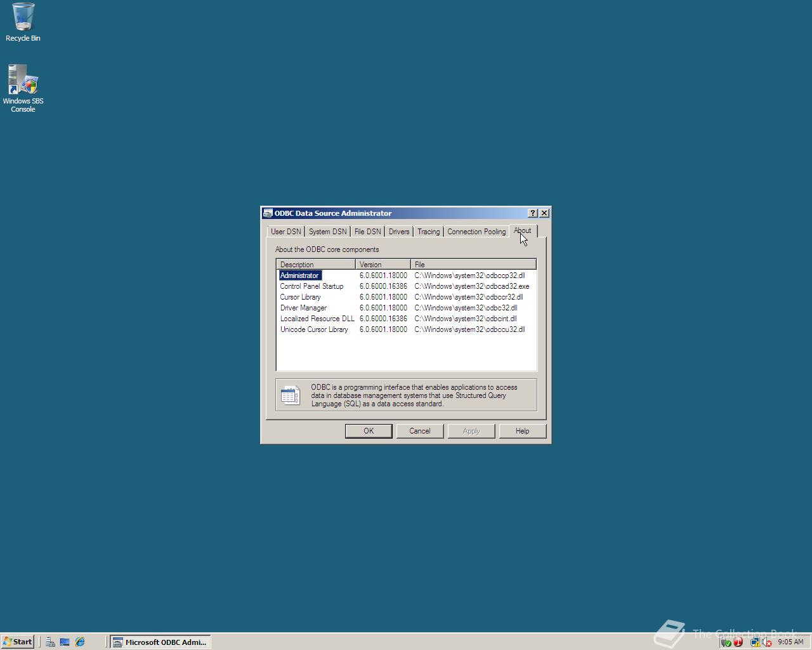
Task: Select the Administrator row
Action: pyautogui.click(x=406, y=275)
